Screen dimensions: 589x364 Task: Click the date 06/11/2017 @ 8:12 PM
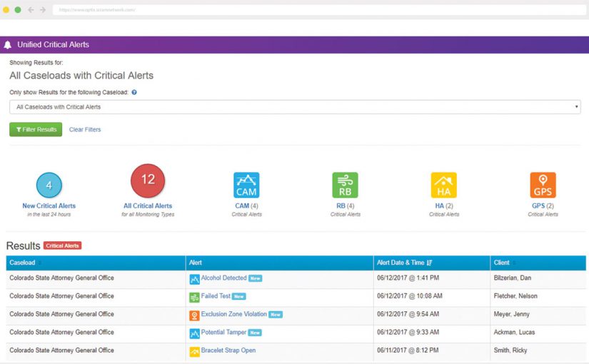click(408, 350)
